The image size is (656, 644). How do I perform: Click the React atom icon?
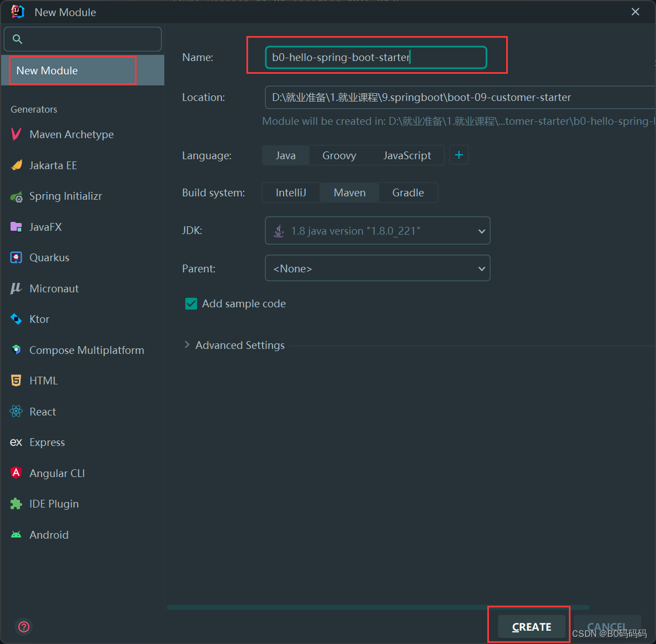[16, 412]
